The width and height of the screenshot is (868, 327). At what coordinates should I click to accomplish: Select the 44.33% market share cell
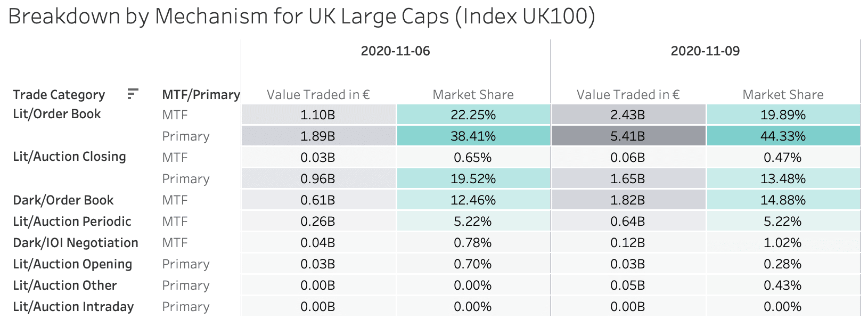pyautogui.click(x=783, y=136)
